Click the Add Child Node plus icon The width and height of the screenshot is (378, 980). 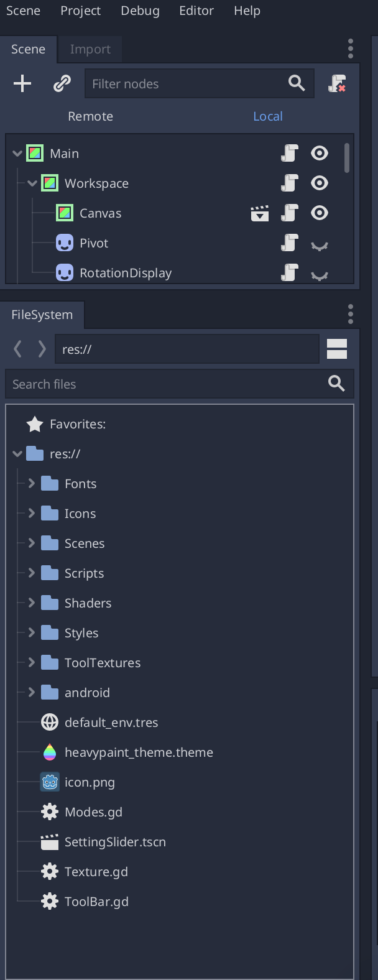[22, 83]
